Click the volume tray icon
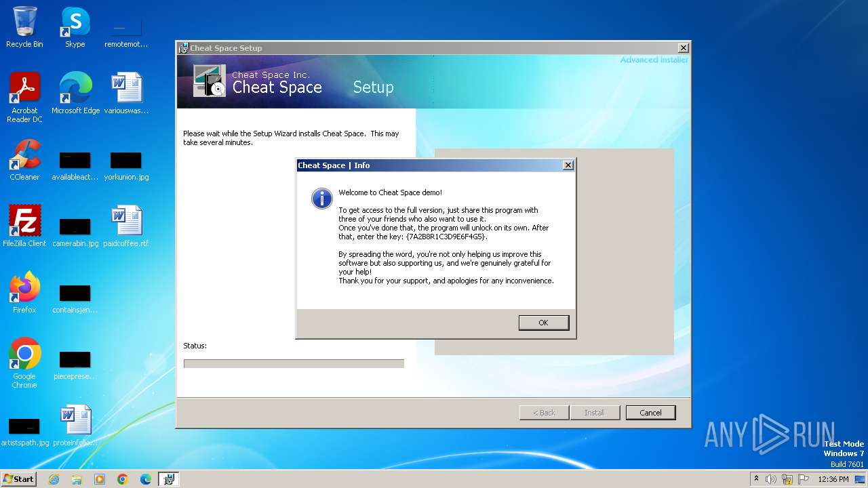Screen dimensions: 868x488 (771, 479)
